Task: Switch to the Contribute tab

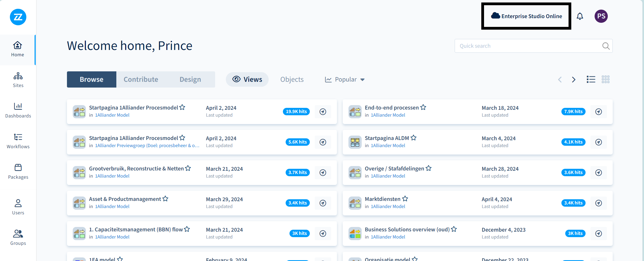Action: pyautogui.click(x=141, y=80)
